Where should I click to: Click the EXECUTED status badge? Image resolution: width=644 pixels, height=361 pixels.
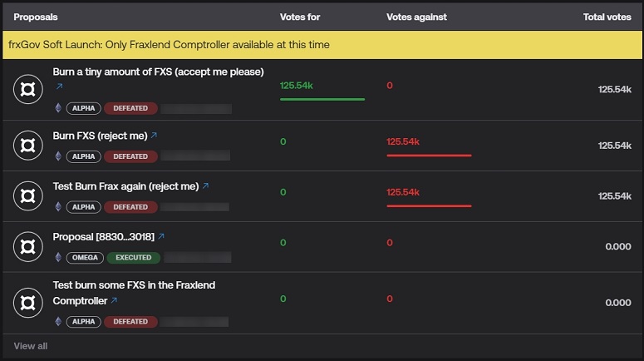(x=133, y=258)
